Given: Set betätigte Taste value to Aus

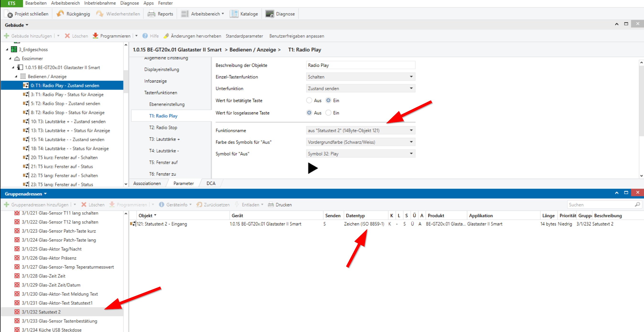Looking at the screenshot, I should (309, 100).
